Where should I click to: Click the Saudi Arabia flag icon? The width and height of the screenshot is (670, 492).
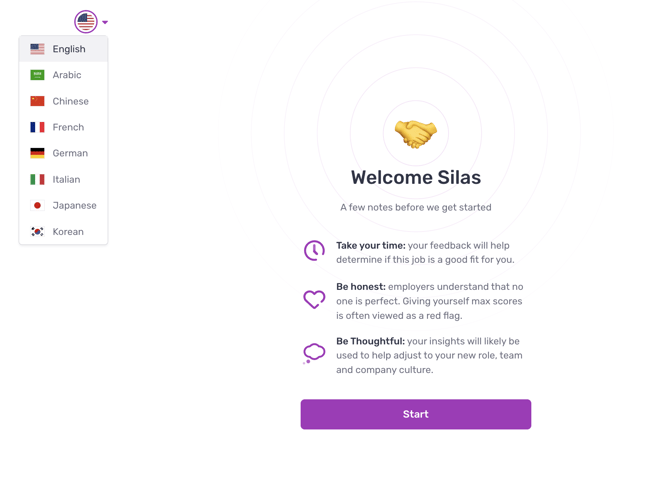coord(37,75)
